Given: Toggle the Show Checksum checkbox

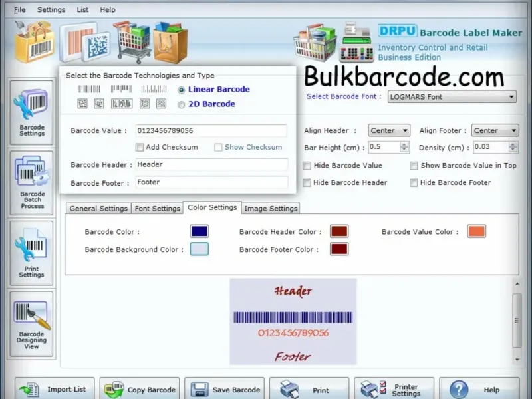Looking at the screenshot, I should coord(218,147).
